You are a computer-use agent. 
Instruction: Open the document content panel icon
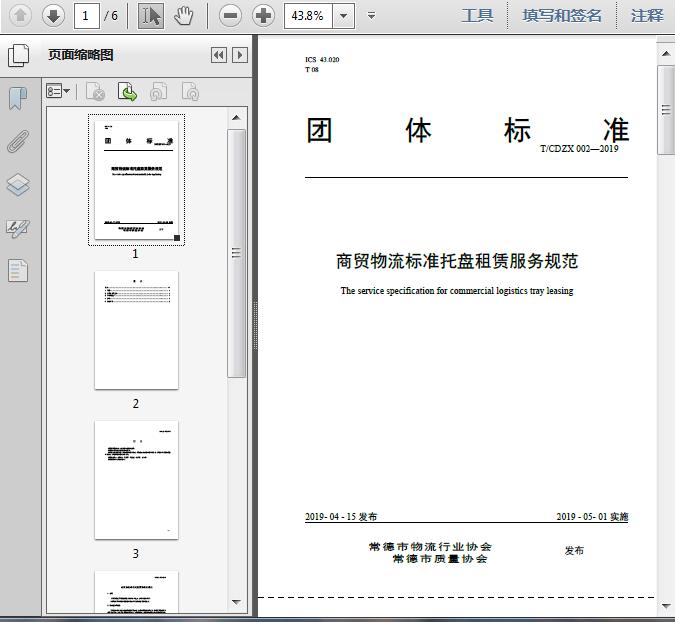(x=18, y=271)
